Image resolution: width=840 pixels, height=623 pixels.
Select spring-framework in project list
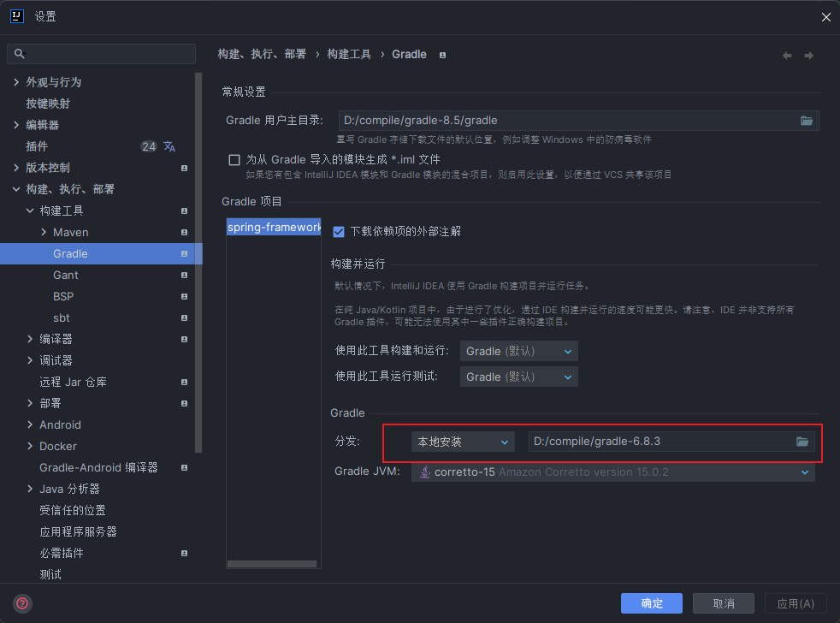click(274, 228)
